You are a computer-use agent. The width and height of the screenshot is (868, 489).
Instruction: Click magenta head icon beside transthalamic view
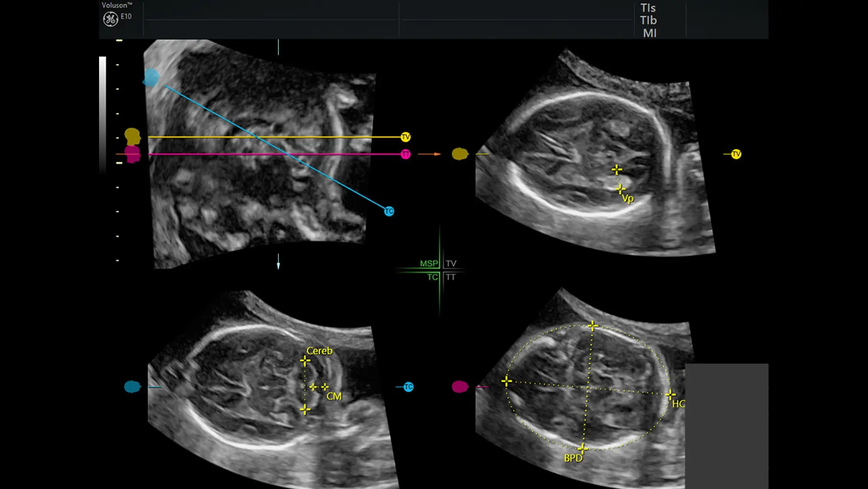point(460,387)
